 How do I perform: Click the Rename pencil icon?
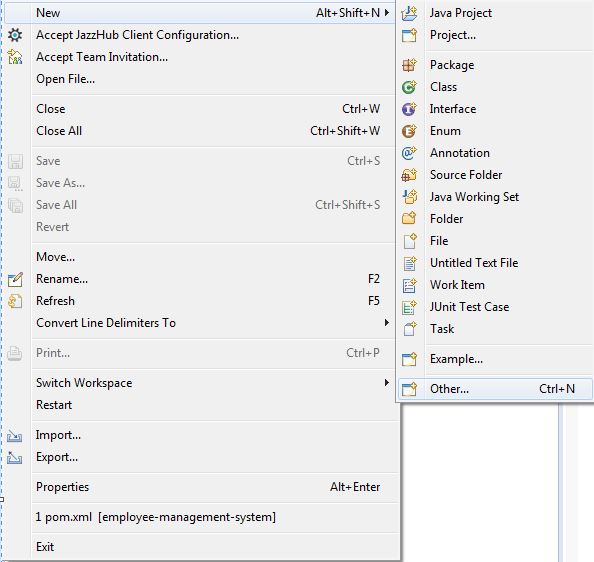(15, 279)
